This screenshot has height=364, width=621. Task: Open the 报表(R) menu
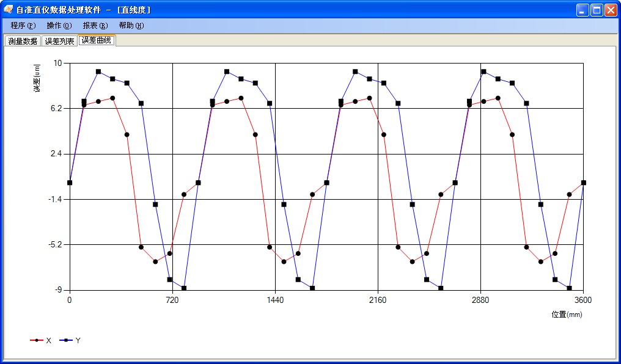click(95, 26)
